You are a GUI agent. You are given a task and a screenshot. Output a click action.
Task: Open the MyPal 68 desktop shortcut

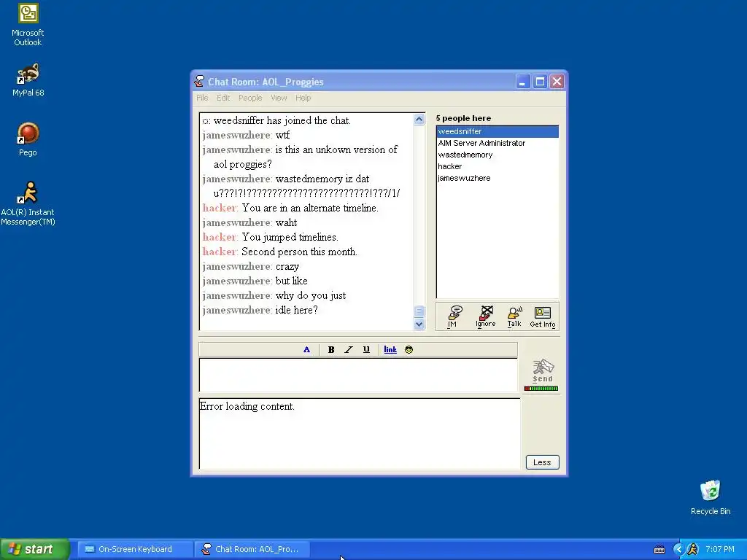28,80
